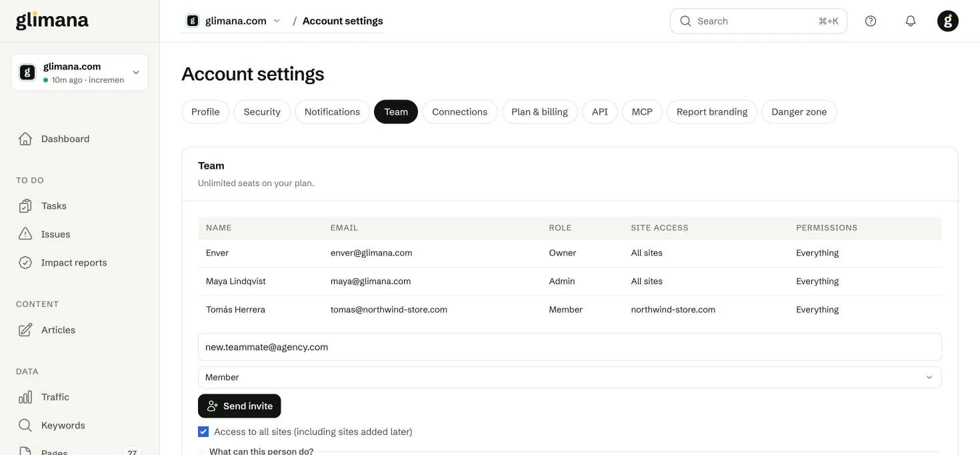Click the Send invite button
The image size is (980, 455).
click(239, 406)
